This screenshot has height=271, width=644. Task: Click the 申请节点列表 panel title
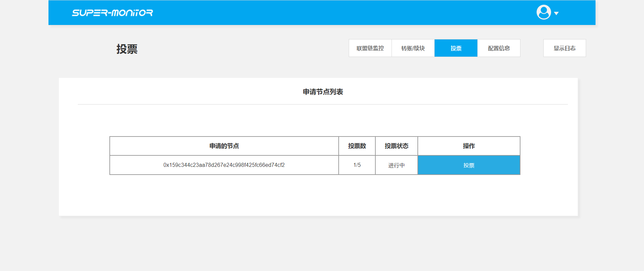323,92
